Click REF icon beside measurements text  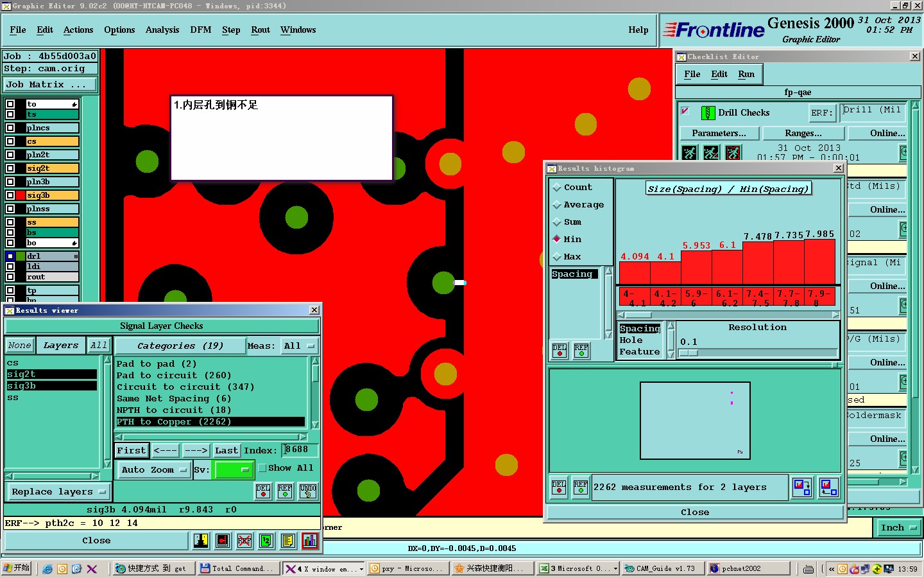tap(581, 487)
